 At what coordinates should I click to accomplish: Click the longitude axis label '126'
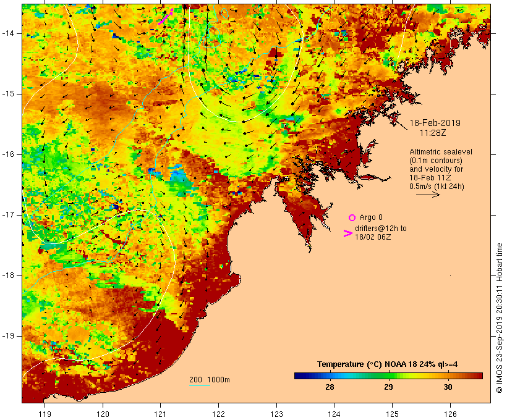[450, 414]
